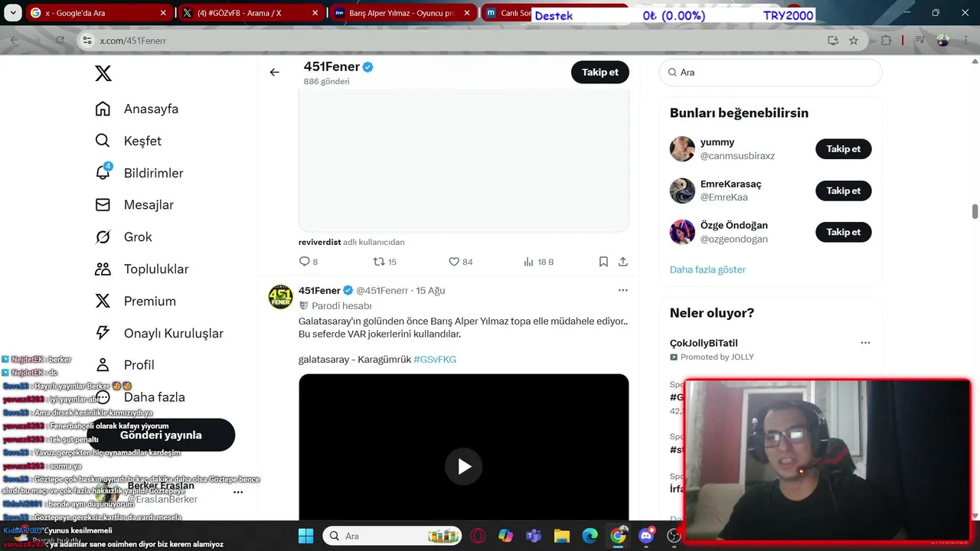Click the Onaylı Kuruluşlar lightning icon
The width and height of the screenshot is (980, 551).
(103, 333)
